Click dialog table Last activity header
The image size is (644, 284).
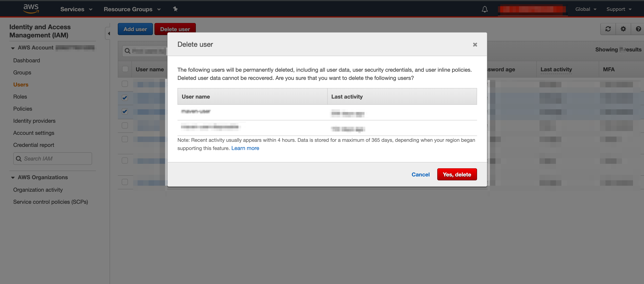click(x=347, y=97)
